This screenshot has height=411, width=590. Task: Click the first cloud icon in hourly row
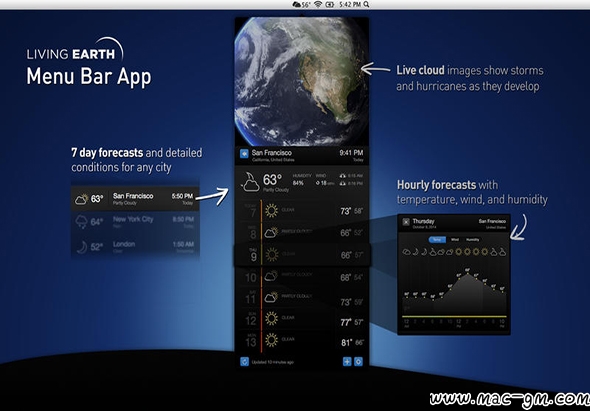(x=406, y=252)
